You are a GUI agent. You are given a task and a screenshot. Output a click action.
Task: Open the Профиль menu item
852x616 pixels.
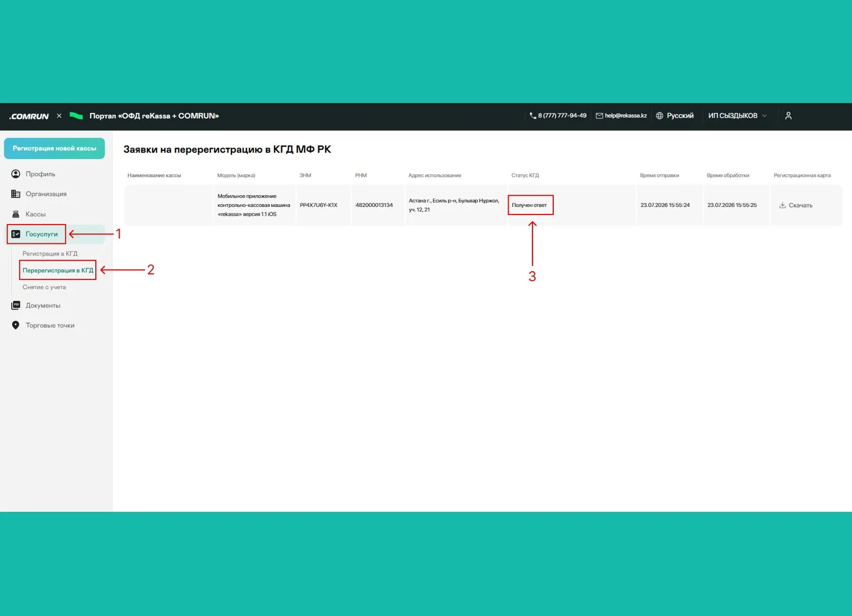(x=41, y=174)
